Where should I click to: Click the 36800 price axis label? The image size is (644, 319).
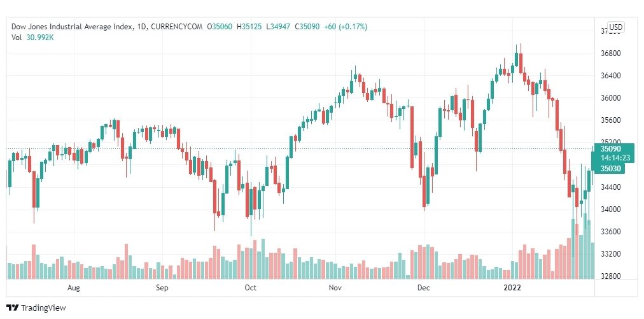(x=611, y=53)
